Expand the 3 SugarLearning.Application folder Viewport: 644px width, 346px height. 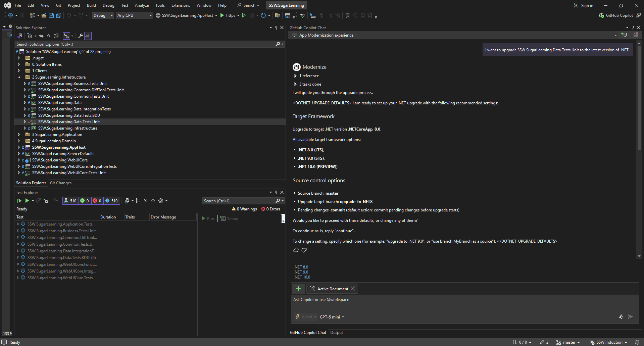19,135
